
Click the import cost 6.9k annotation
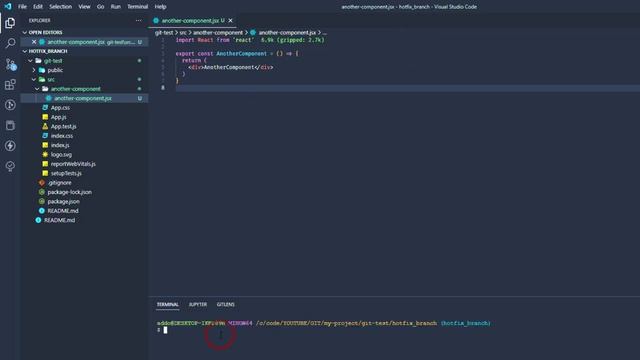[x=293, y=40]
